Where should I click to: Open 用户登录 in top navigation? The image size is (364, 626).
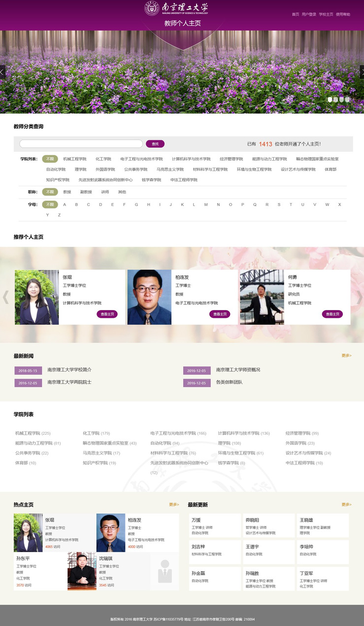[x=309, y=14]
